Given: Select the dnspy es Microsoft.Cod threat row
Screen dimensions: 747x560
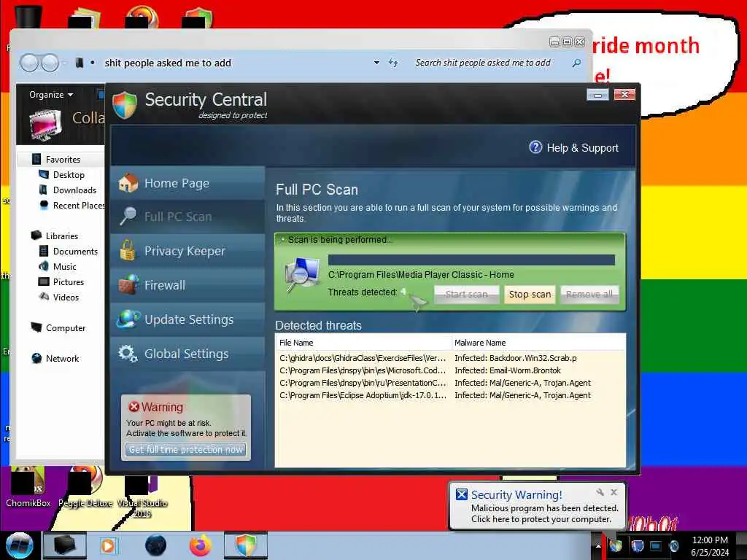Looking at the screenshot, I should point(450,370).
